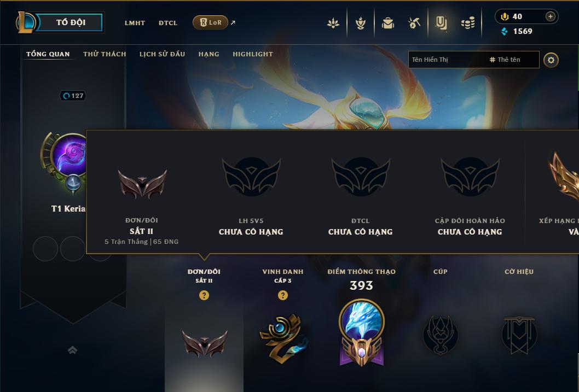579x392 pixels.
Task: Open the ĐTCL menu item
Action: click(168, 23)
